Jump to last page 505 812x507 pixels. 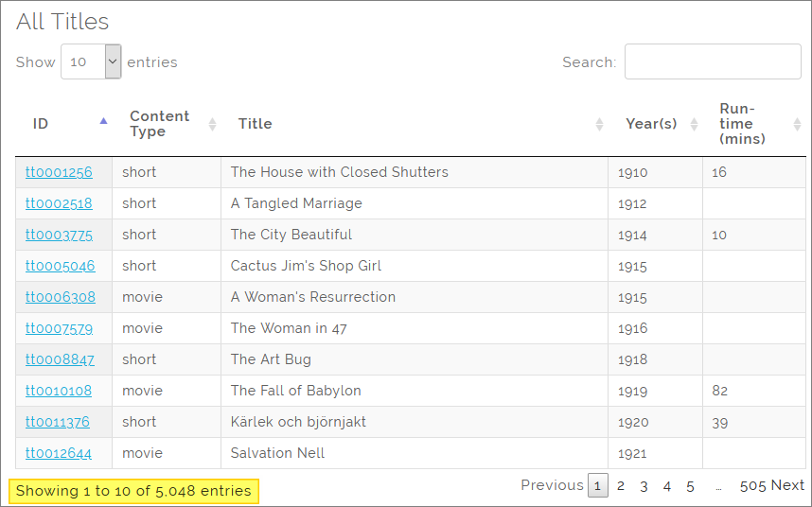click(752, 485)
